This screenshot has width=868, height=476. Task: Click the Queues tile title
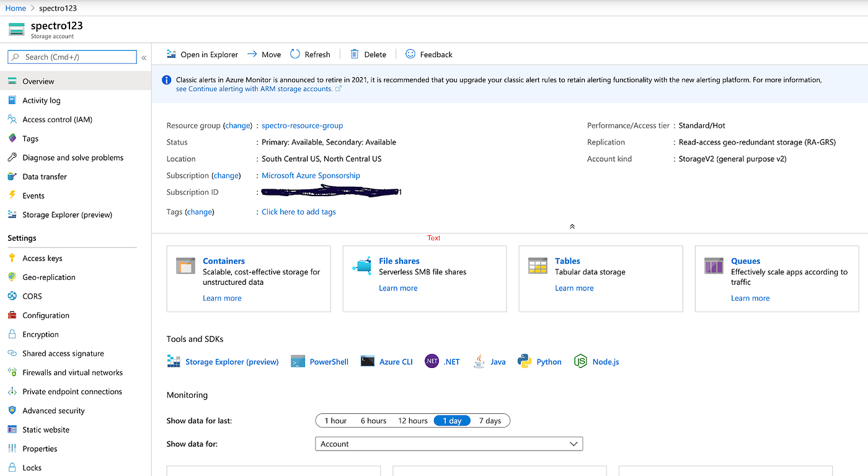[x=745, y=261]
